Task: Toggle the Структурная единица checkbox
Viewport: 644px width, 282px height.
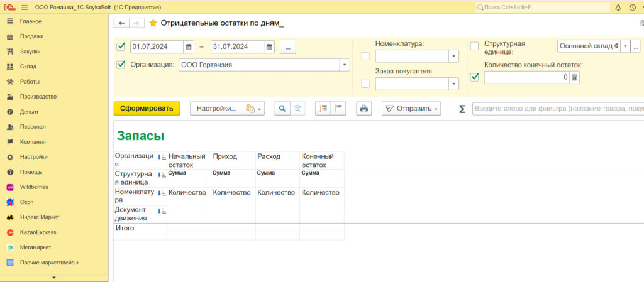Action: click(475, 46)
